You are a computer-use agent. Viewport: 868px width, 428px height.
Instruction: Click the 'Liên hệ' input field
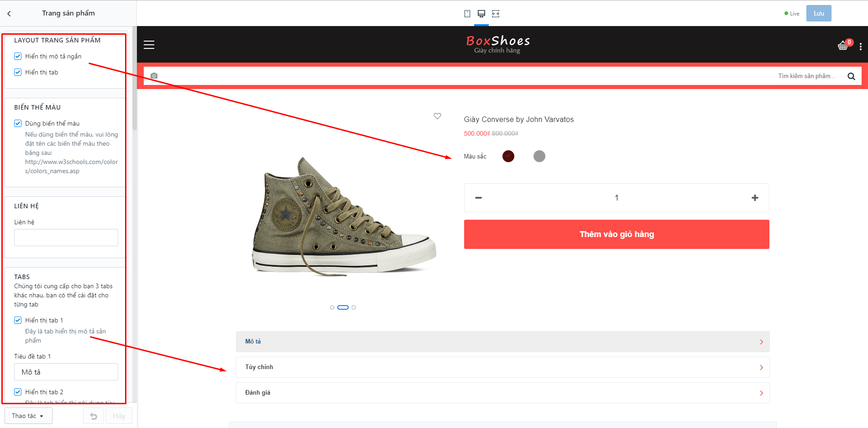click(66, 238)
